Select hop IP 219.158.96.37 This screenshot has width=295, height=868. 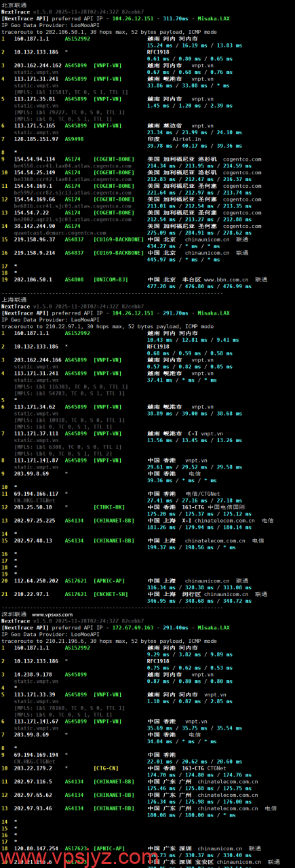point(35,239)
